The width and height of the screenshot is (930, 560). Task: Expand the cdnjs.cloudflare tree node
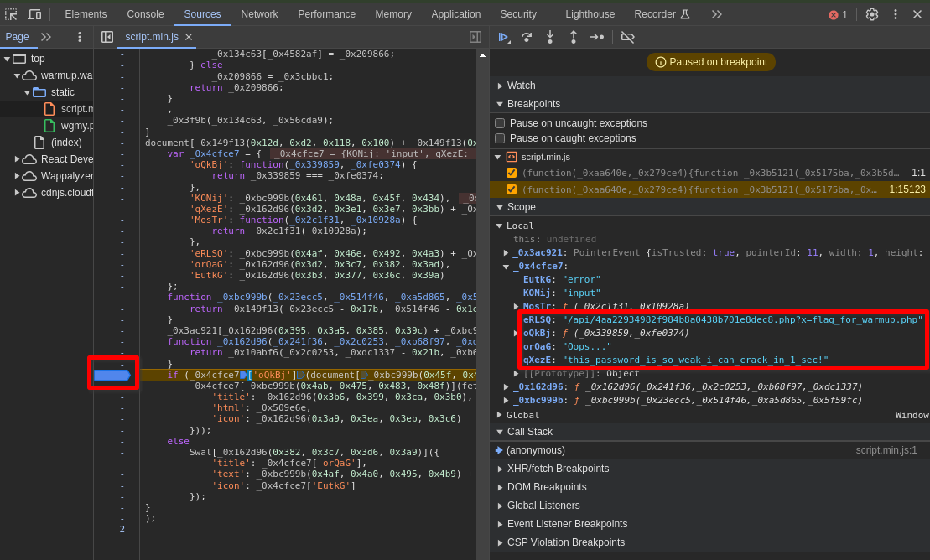(18, 193)
